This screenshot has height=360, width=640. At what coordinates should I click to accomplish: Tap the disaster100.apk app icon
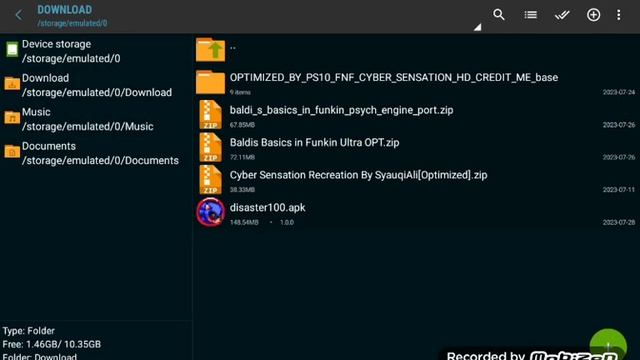click(210, 212)
